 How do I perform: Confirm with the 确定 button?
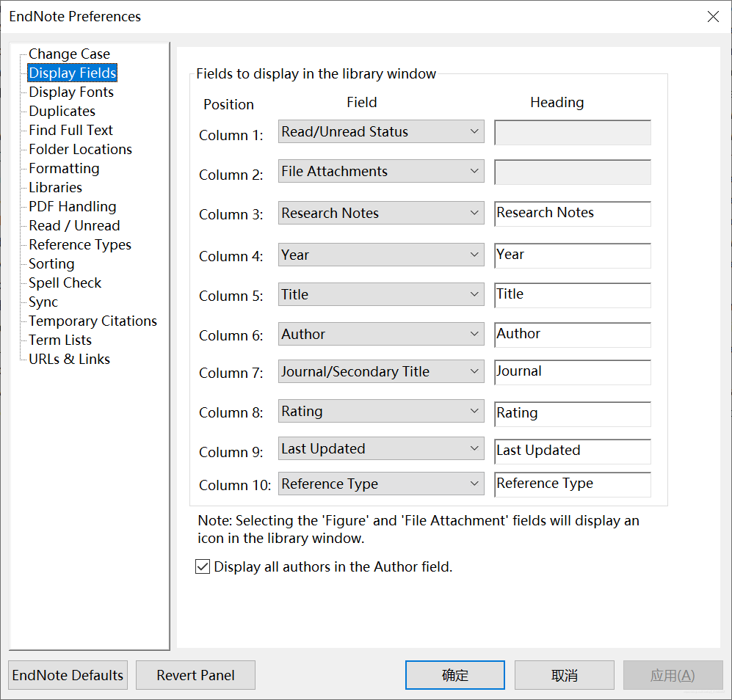point(455,675)
